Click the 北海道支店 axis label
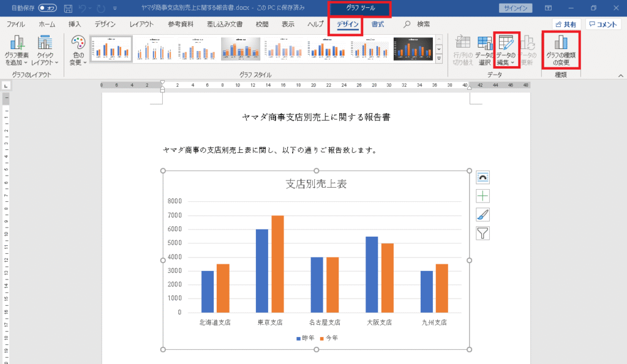This screenshot has height=364, width=627. (x=215, y=322)
